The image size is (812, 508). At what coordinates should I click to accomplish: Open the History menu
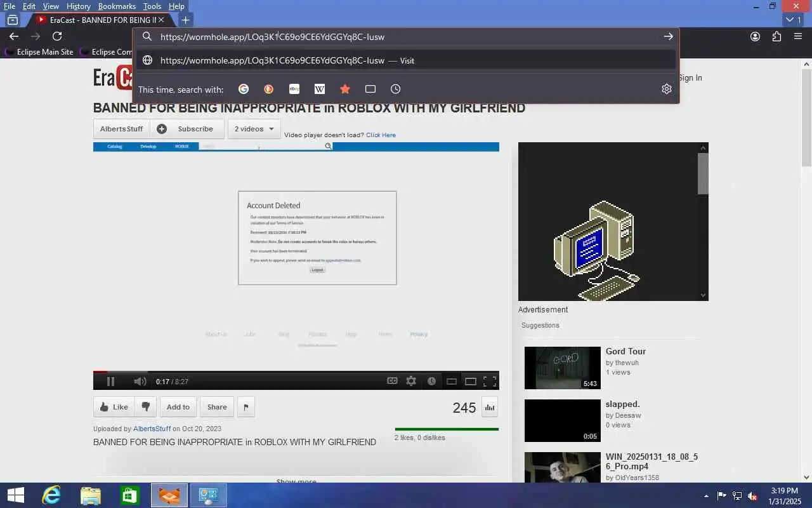click(x=78, y=6)
